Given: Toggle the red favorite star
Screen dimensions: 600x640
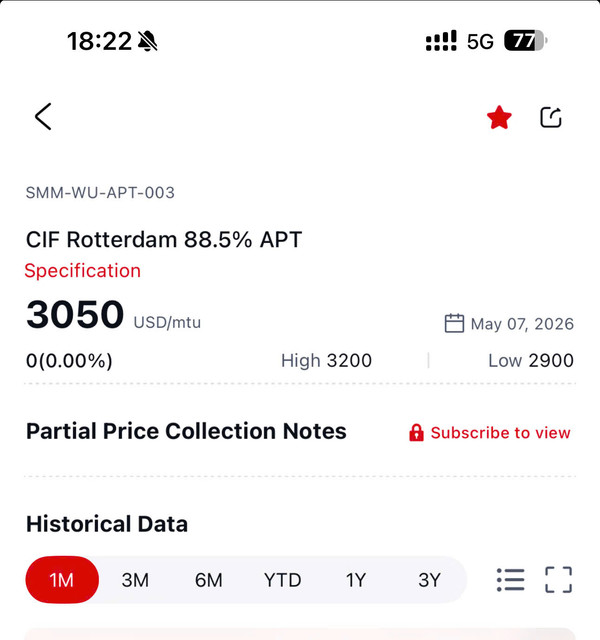Looking at the screenshot, I should click(x=499, y=117).
